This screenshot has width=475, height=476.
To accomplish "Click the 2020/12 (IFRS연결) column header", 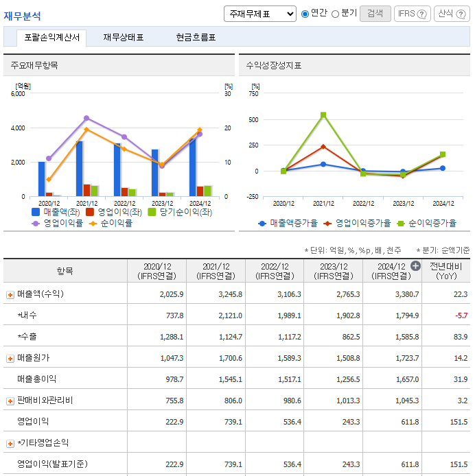I will point(157,271).
